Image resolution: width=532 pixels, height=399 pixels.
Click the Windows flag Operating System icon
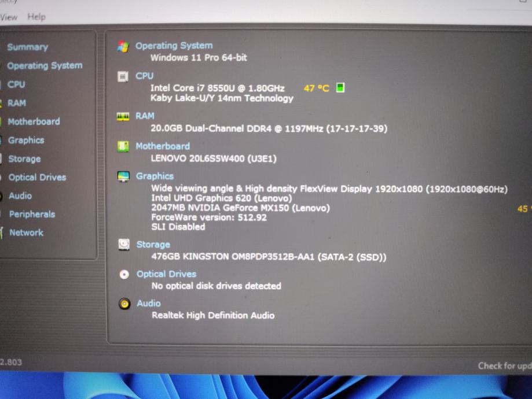123,46
